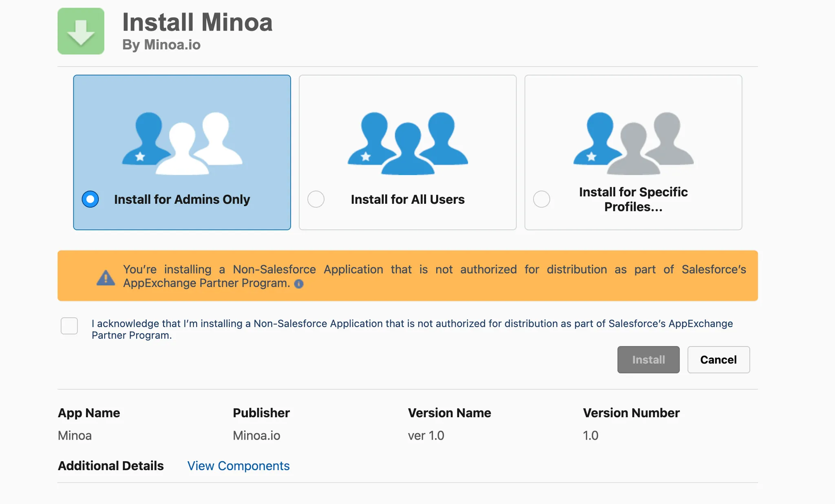Open the View Components link
835x504 pixels.
pos(238,466)
